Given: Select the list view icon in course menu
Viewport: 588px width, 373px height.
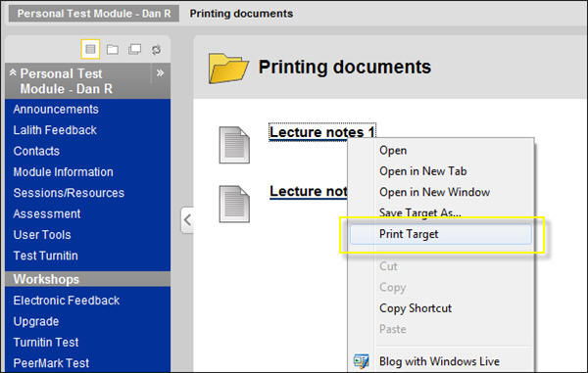Looking at the screenshot, I should point(90,49).
